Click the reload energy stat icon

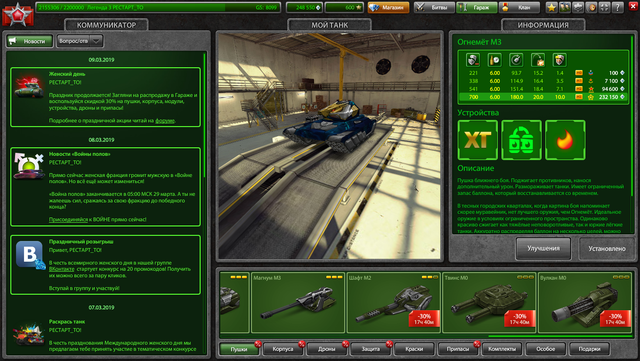click(494, 60)
